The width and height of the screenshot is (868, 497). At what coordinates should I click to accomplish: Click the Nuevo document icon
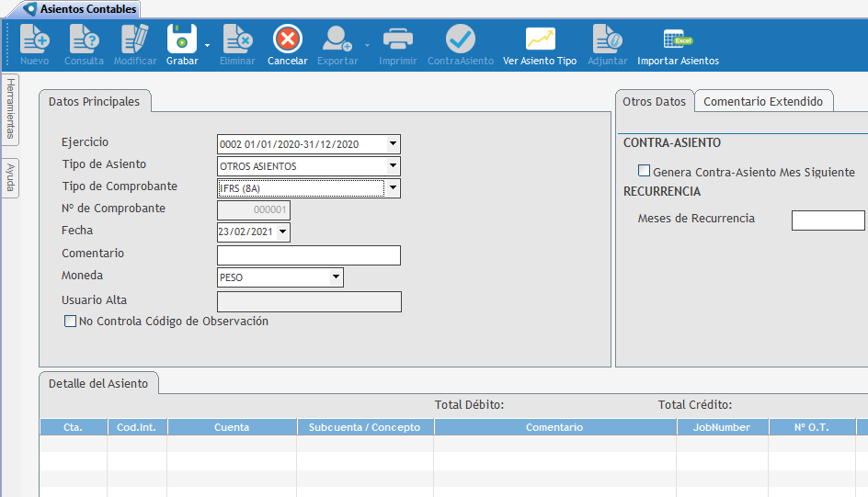(x=34, y=40)
